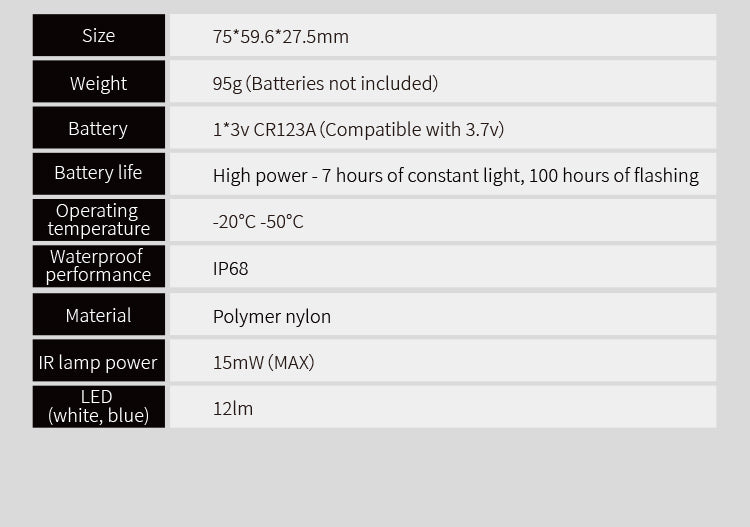Image resolution: width=750 pixels, height=527 pixels.
Task: Select the 15mW (MAX) value
Action: coord(264,362)
